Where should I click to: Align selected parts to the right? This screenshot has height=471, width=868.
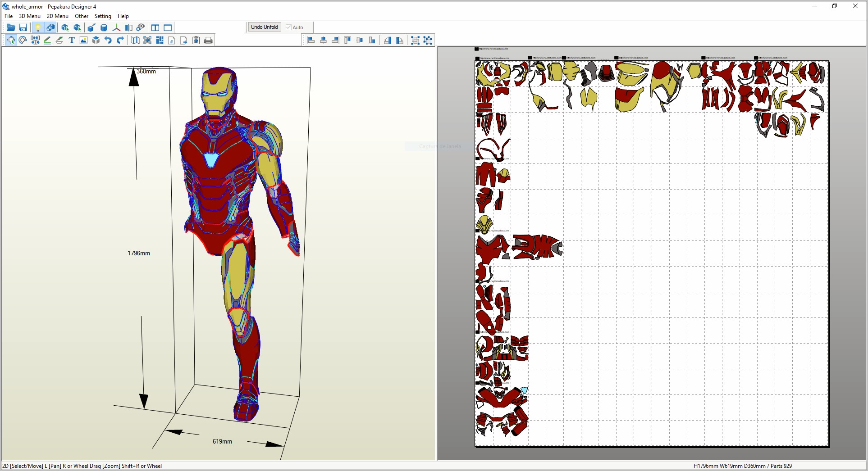[335, 41]
